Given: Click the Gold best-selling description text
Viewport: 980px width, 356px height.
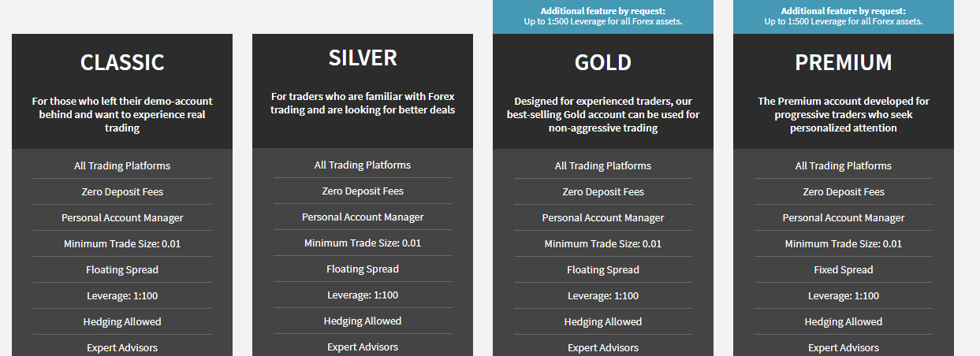Looking at the screenshot, I should (603, 114).
